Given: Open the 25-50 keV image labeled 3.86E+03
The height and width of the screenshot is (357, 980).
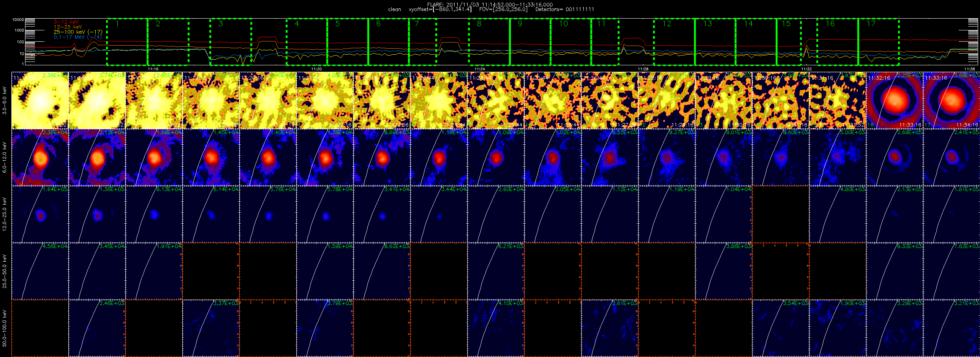Looking at the screenshot, I should [724, 271].
